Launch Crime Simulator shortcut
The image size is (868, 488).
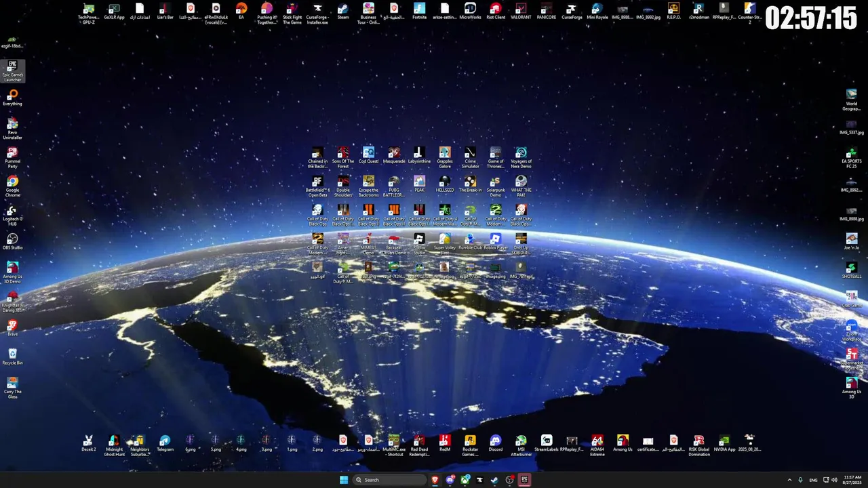(470, 157)
